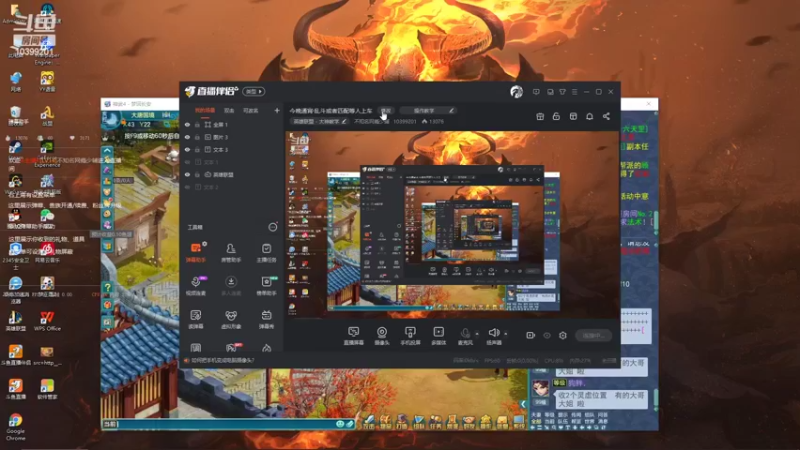Image resolution: width=800 pixels, height=450 pixels.
Task: Click the record video icon in bottom bar
Action: click(x=531, y=335)
